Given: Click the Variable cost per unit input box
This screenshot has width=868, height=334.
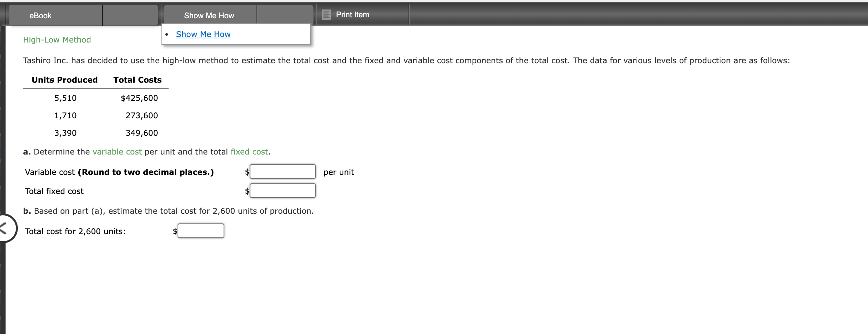Looking at the screenshot, I should coord(282,171).
